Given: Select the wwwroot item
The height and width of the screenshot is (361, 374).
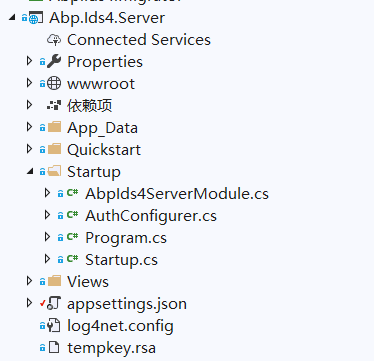Looking at the screenshot, I should point(101,84).
